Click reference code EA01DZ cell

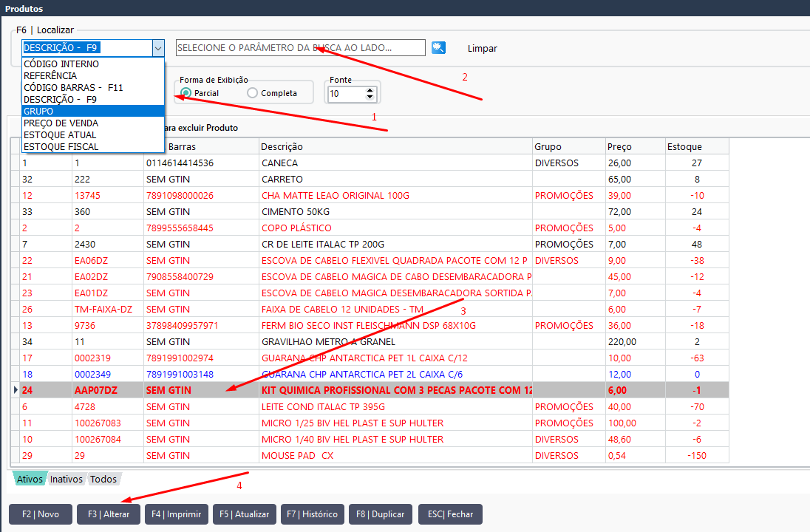click(108, 293)
